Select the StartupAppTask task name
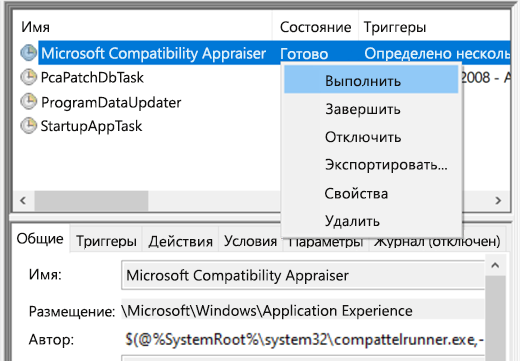The width and height of the screenshot is (520, 361). click(91, 126)
